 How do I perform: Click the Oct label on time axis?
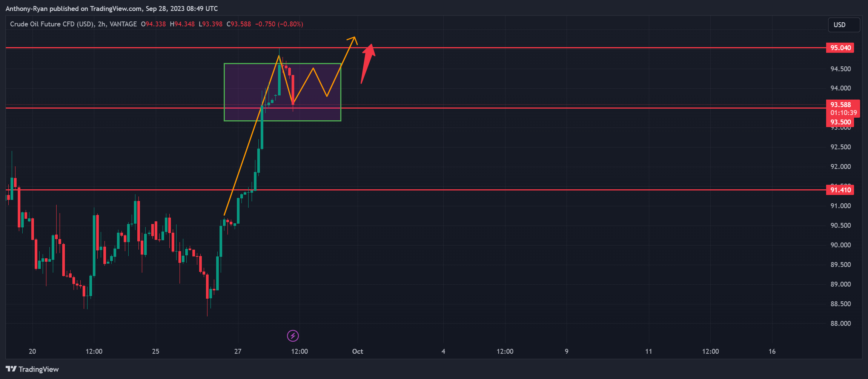[358, 351]
